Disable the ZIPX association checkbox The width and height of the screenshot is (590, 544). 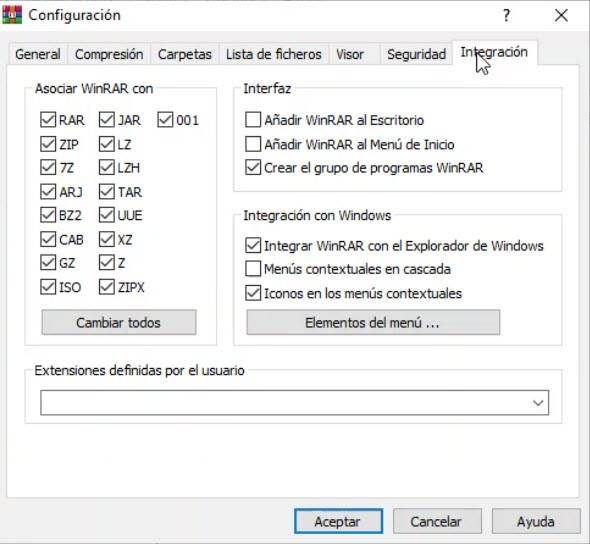click(106, 287)
